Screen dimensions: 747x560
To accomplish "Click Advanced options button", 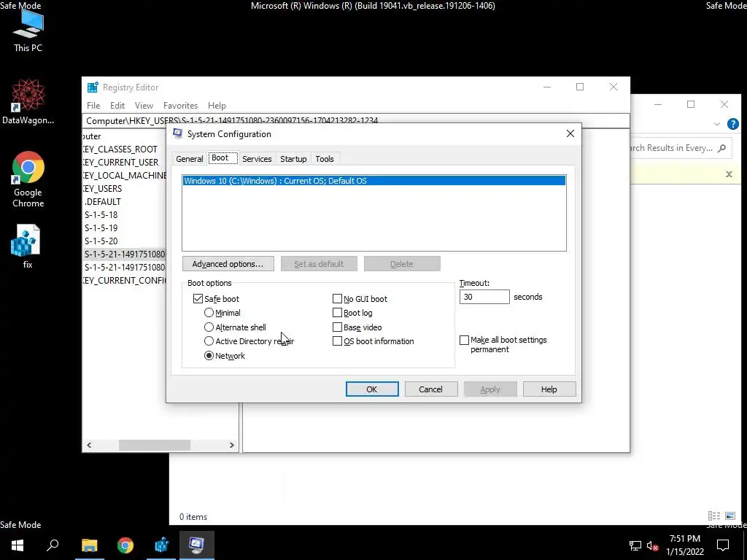I will pyautogui.click(x=228, y=264).
